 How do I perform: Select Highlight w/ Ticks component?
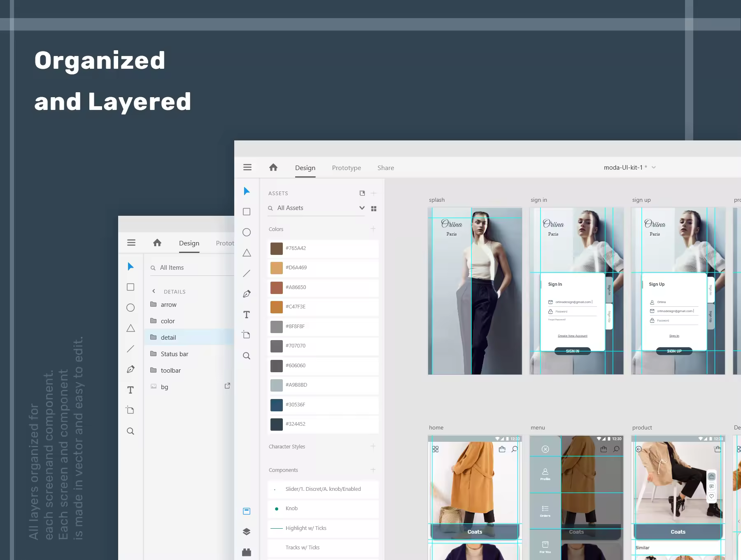(324, 528)
